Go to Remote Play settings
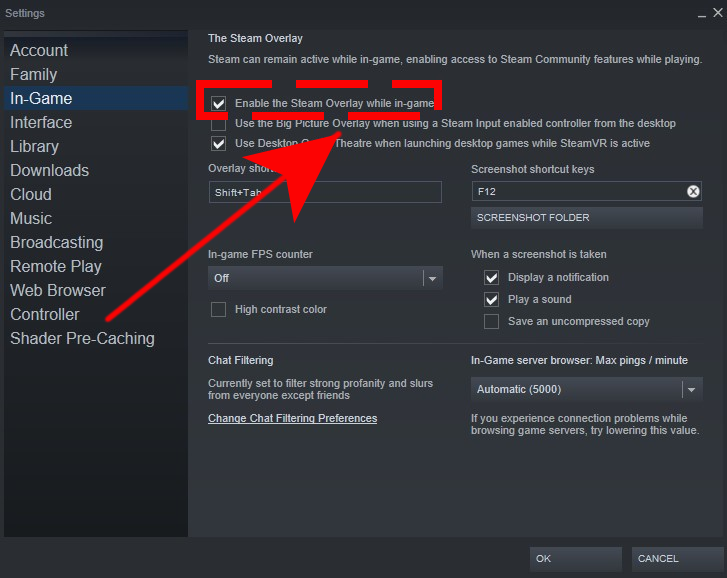The height and width of the screenshot is (578, 727). pyautogui.click(x=96, y=267)
